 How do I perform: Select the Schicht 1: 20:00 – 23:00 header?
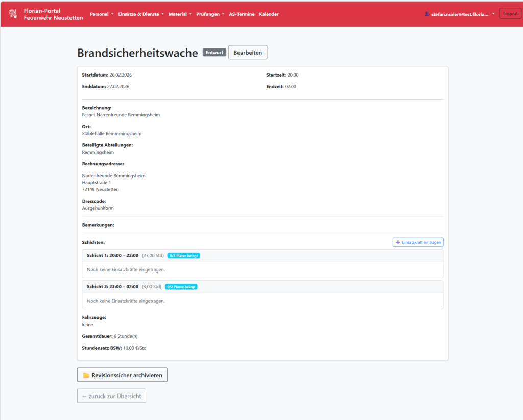[112, 255]
